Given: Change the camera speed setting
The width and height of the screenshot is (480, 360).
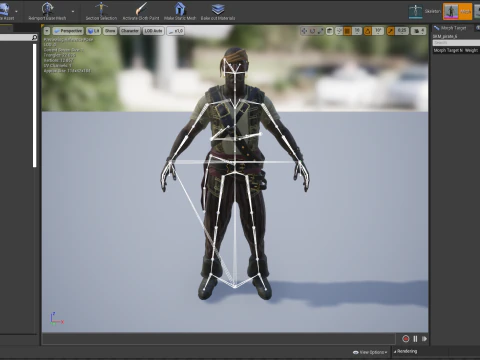Looking at the screenshot, I should click(418, 31).
